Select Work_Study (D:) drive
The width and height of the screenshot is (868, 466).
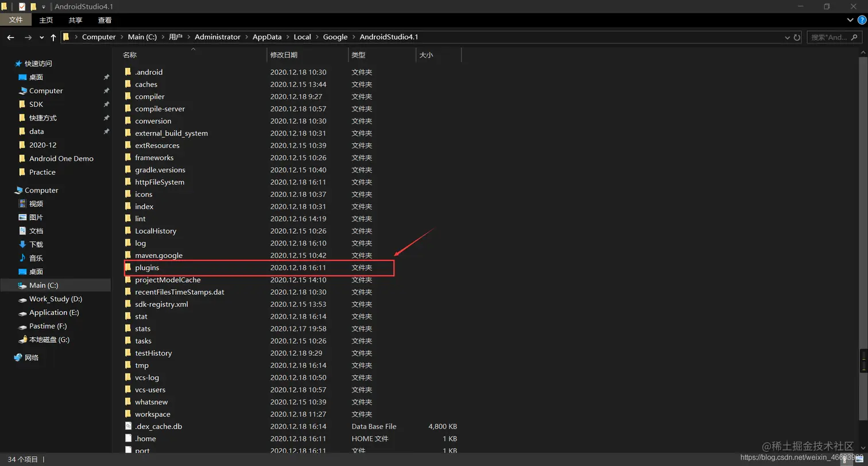point(56,299)
